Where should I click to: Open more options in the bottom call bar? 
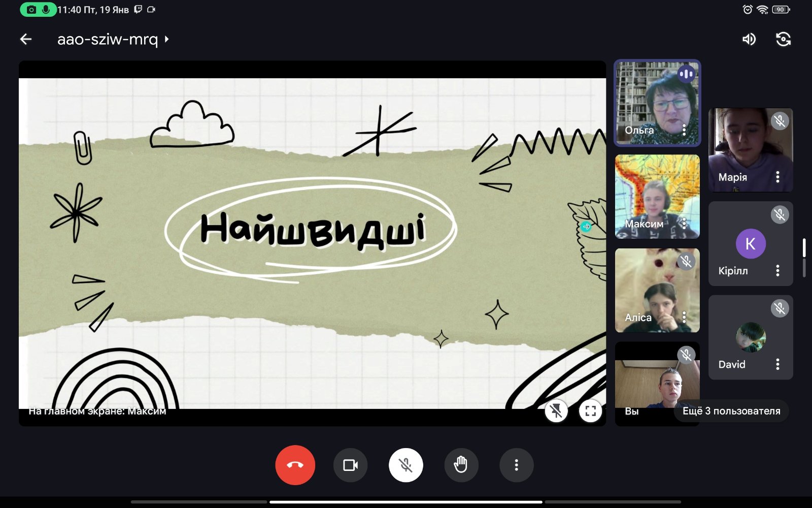pyautogui.click(x=516, y=465)
